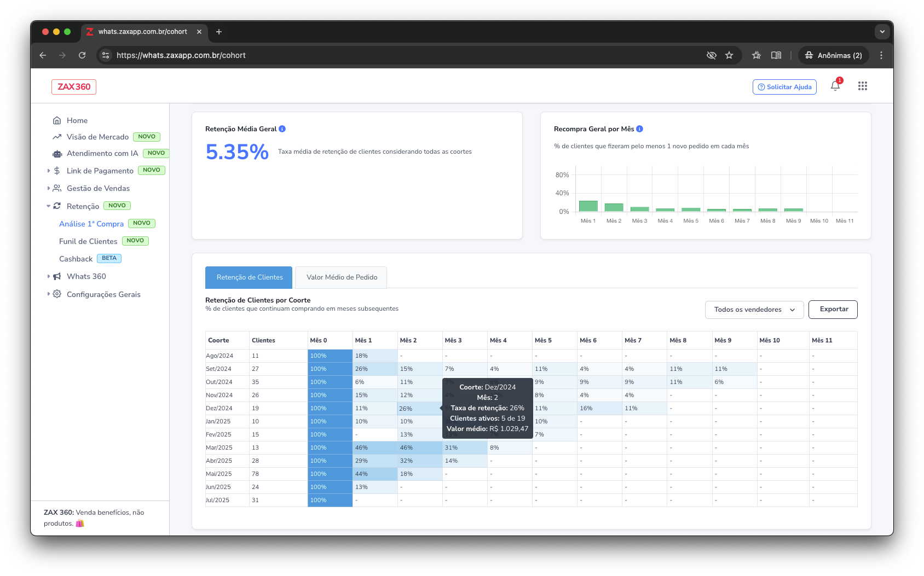
Task: Click the ZAX360 logo
Action: [74, 87]
